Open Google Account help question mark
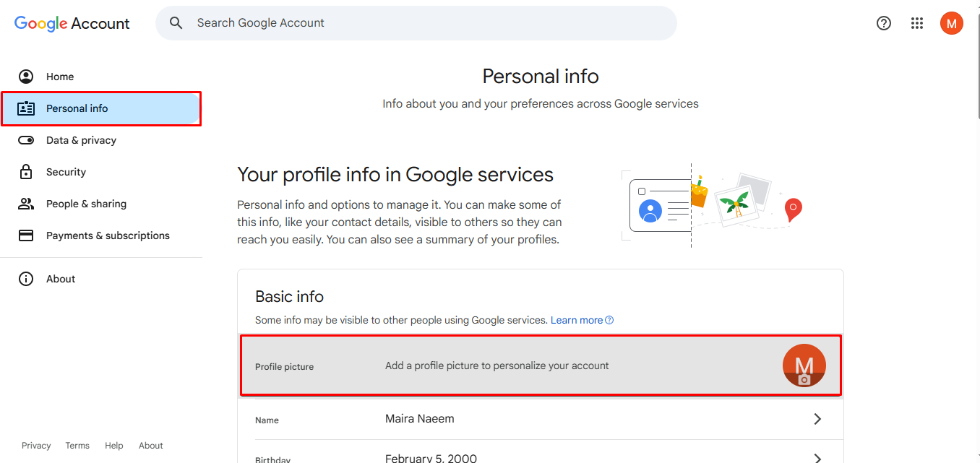Screen dimensions: 980x463 (x=883, y=23)
